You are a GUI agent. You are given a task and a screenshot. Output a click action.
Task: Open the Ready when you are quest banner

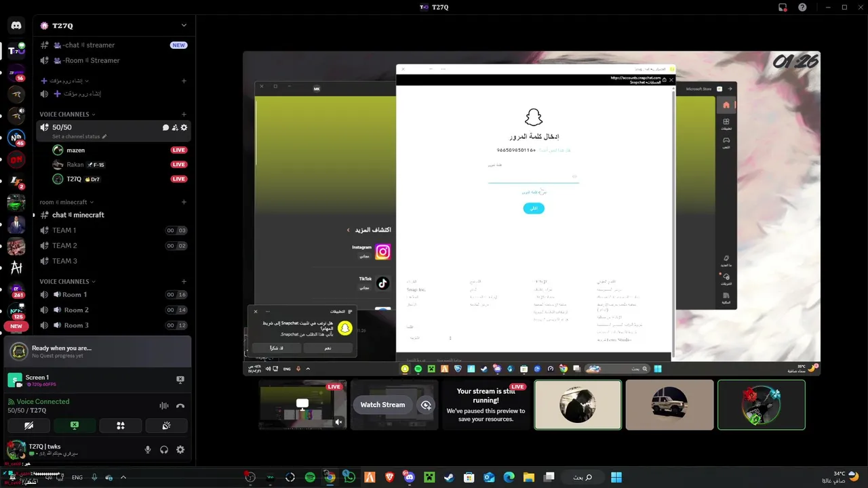pyautogui.click(x=98, y=351)
